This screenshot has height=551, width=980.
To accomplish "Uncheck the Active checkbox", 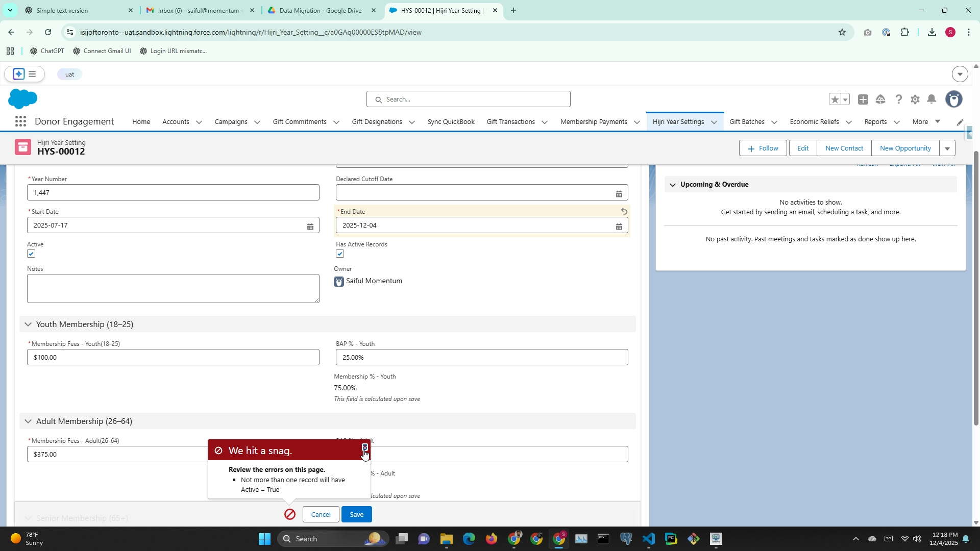I will [x=31, y=254].
